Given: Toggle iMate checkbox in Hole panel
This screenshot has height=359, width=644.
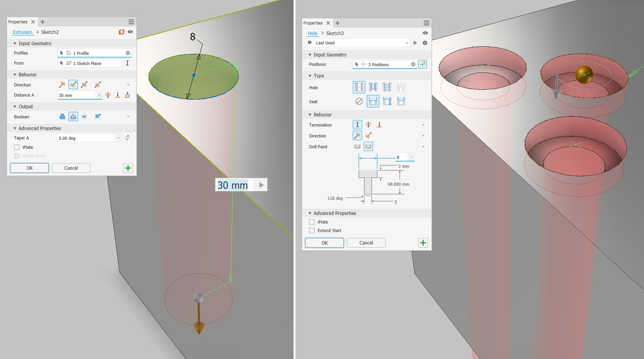Looking at the screenshot, I should 312,222.
